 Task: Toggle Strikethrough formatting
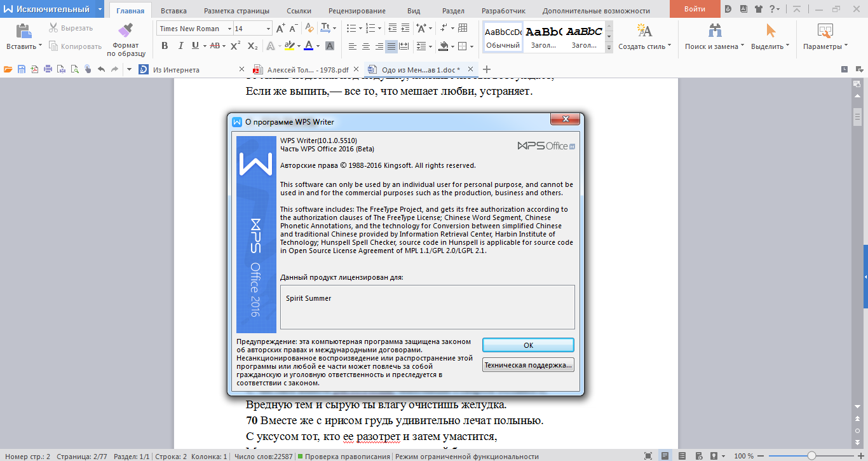coord(215,46)
